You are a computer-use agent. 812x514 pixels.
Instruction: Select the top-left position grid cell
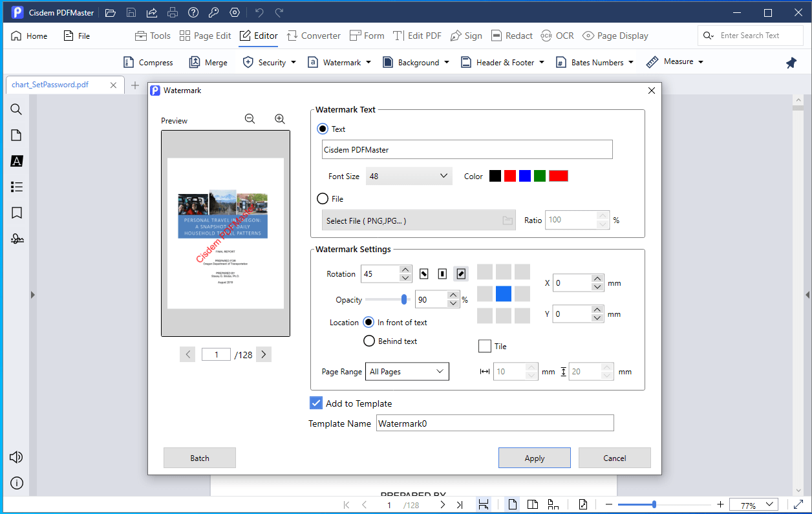[x=485, y=272]
